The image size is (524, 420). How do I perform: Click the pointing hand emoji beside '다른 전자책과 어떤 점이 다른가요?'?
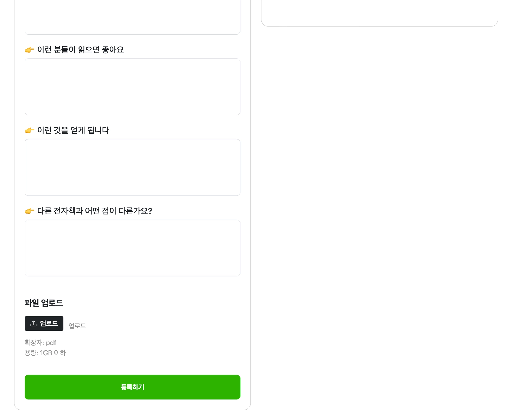point(29,211)
